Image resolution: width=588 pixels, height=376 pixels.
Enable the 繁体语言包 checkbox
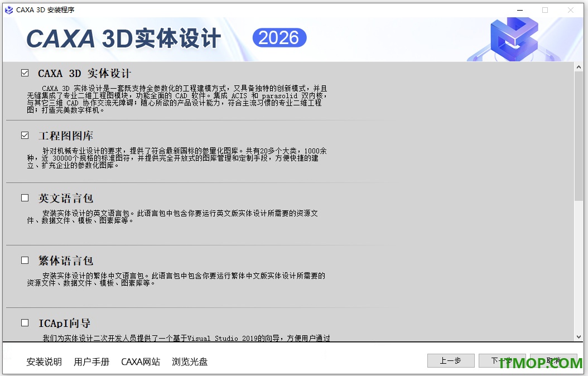(x=25, y=260)
